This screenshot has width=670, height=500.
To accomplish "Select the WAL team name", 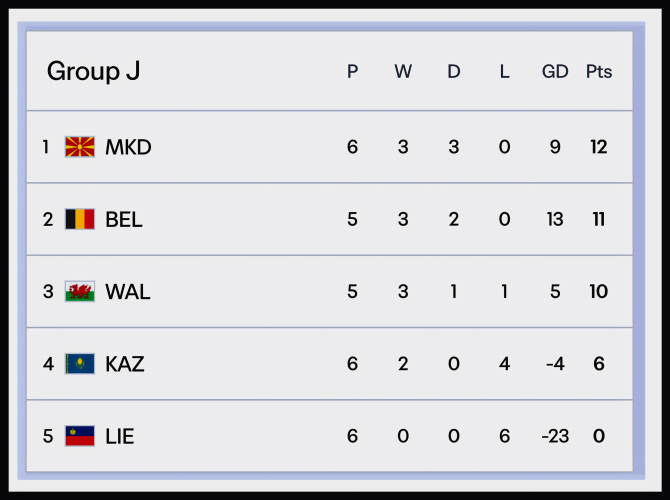I will 128,292.
